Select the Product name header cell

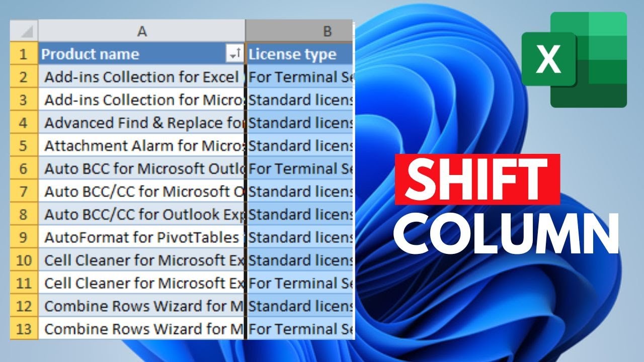pyautogui.click(x=142, y=54)
